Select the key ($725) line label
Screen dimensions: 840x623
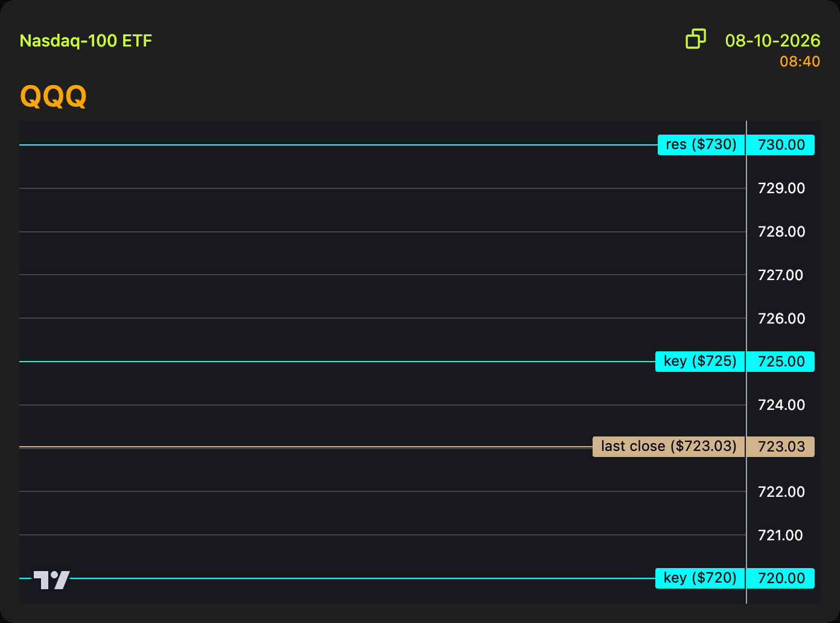point(700,362)
